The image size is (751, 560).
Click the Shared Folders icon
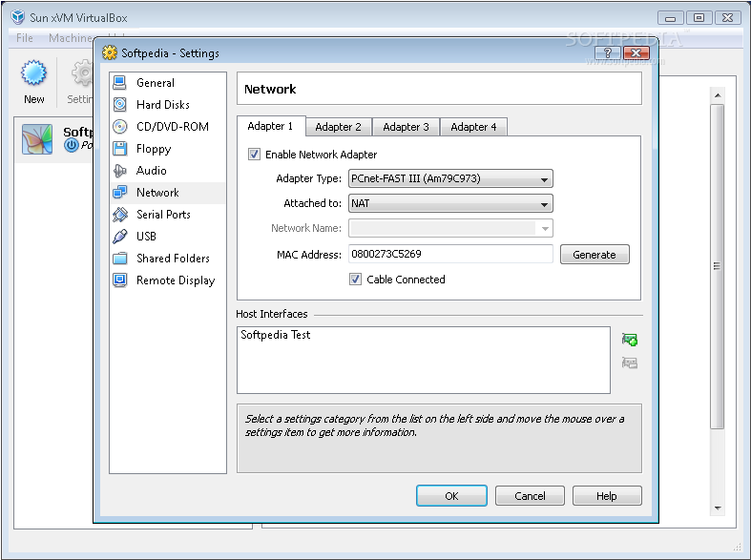119,259
